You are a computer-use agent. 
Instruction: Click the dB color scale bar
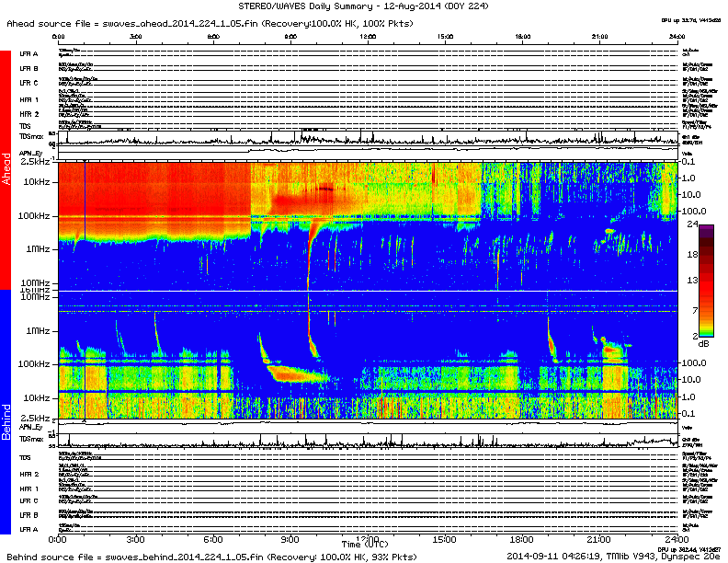coord(707,280)
